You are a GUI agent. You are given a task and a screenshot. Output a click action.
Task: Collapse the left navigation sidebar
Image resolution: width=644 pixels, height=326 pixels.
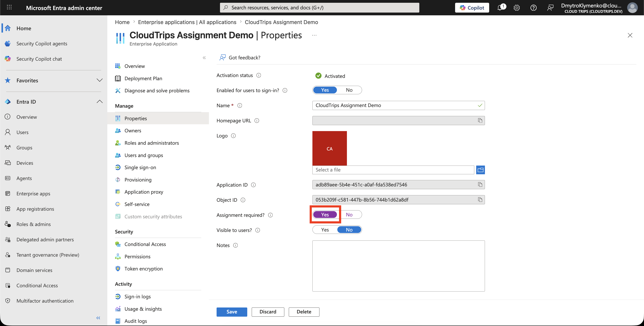tap(98, 318)
